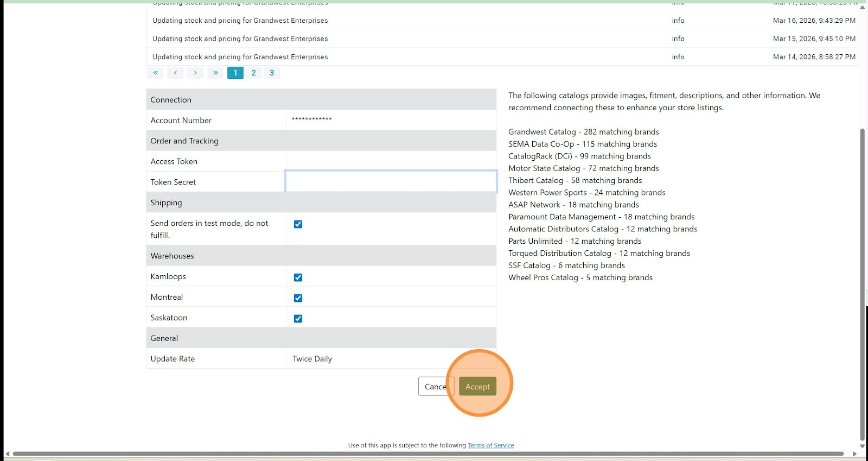Select log entry dated Mar 14, 2026

pyautogui.click(x=502, y=56)
